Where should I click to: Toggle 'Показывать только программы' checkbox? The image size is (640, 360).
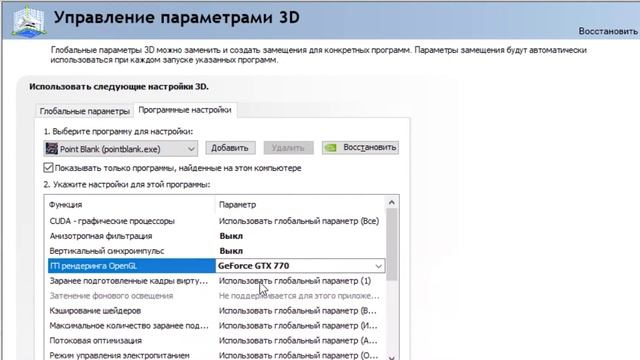pos(48,168)
